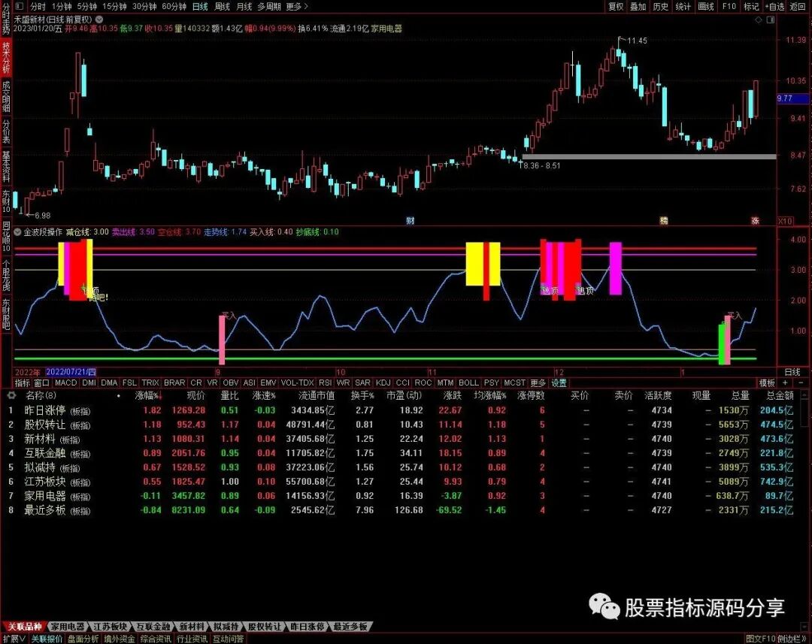Screen dimensions: 812x644
Task: Open indicator 设置 settings
Action: (x=559, y=383)
